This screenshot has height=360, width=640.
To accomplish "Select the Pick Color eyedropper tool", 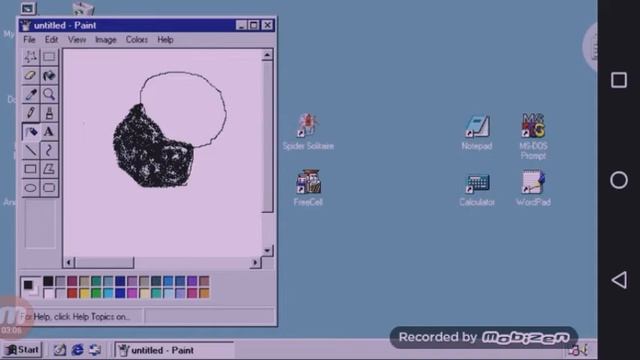I will (30, 94).
